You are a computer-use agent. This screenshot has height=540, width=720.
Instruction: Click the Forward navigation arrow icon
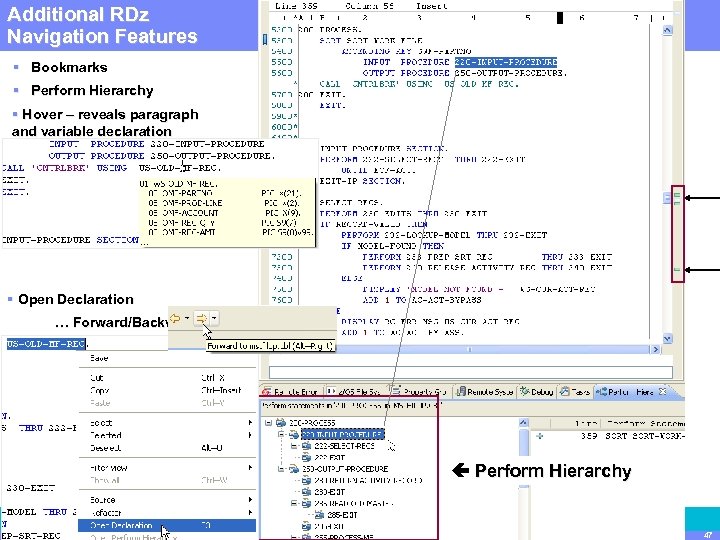pyautogui.click(x=201, y=318)
